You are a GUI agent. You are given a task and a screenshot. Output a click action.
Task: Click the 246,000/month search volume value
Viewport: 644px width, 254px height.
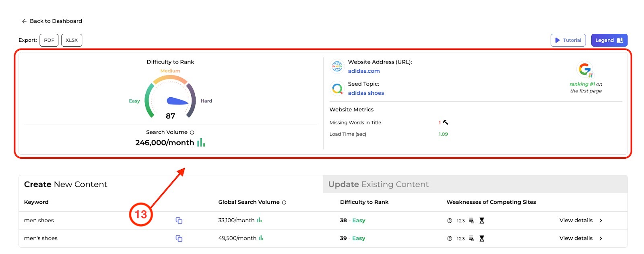(165, 143)
